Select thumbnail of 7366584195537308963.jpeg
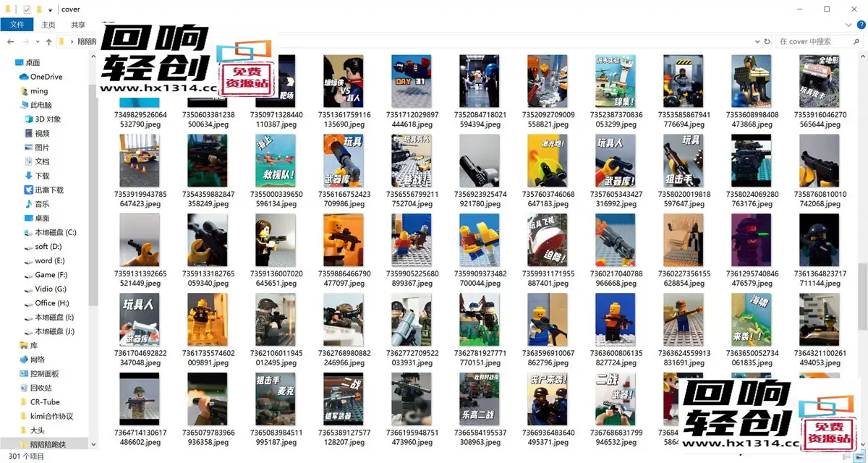The height and width of the screenshot is (463, 868). coord(480,399)
